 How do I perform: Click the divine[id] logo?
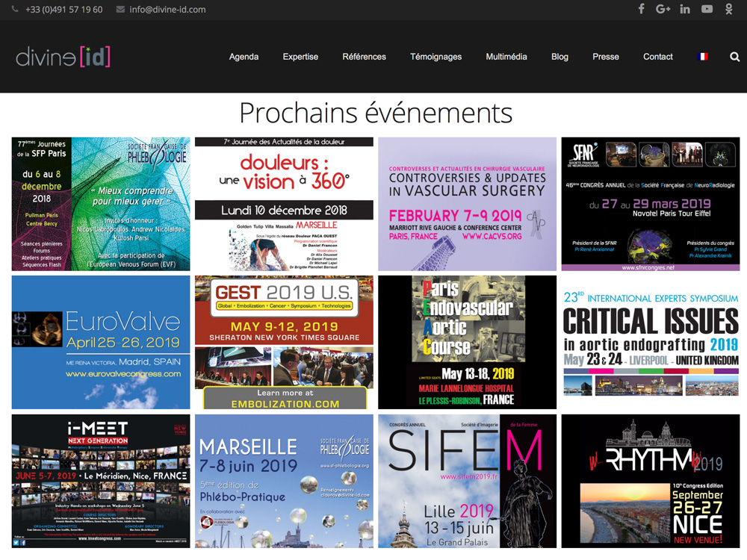coord(63,57)
